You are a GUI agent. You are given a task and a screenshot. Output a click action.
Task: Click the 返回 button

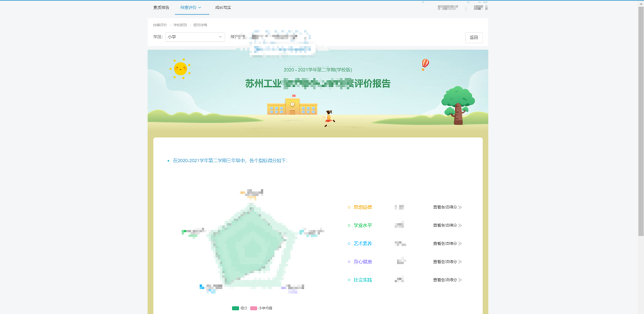pos(474,37)
